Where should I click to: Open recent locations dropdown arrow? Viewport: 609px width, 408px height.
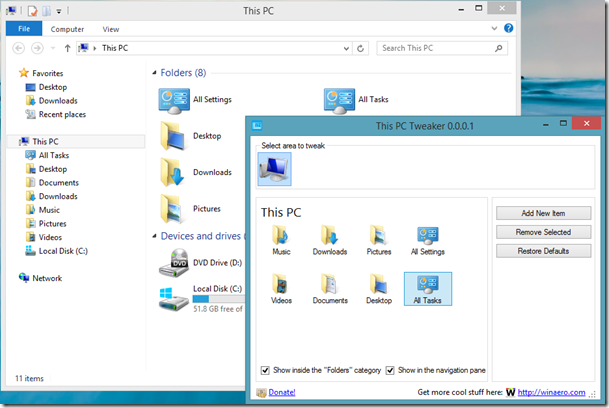coord(53,49)
